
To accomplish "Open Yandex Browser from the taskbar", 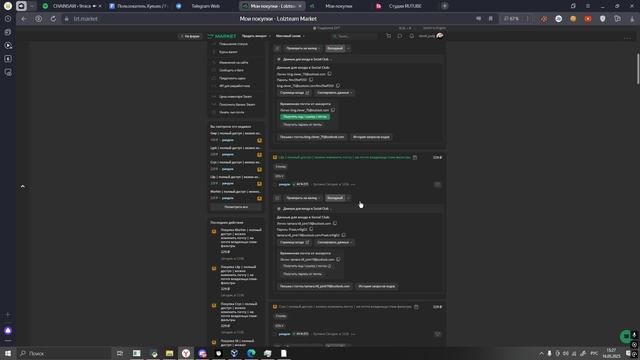I will [x=186, y=353].
